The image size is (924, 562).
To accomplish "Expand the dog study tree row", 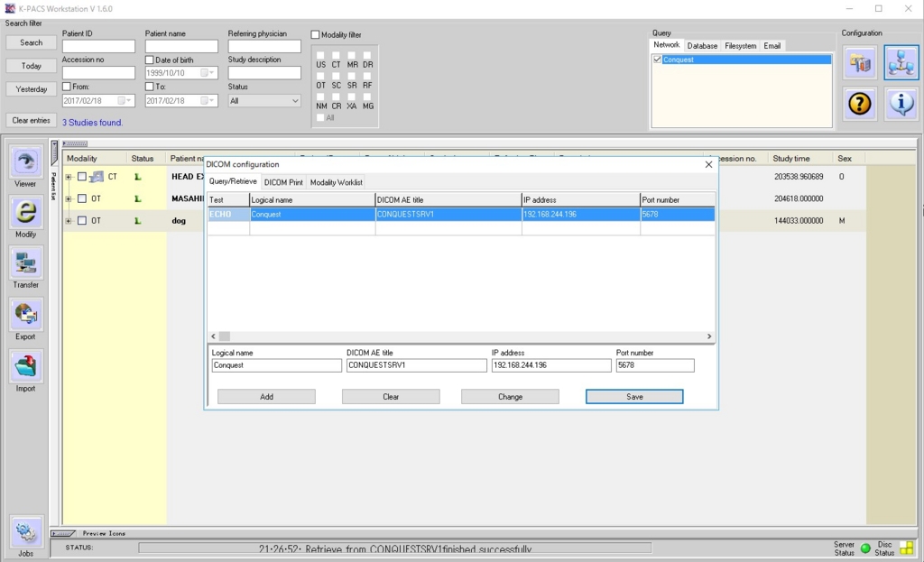I will pos(69,221).
